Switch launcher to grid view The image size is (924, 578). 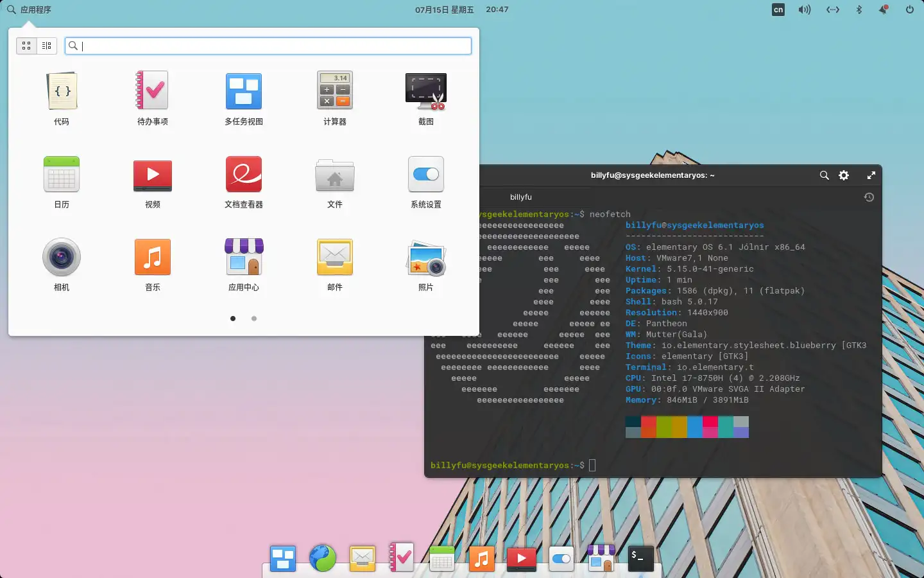pyautogui.click(x=26, y=46)
